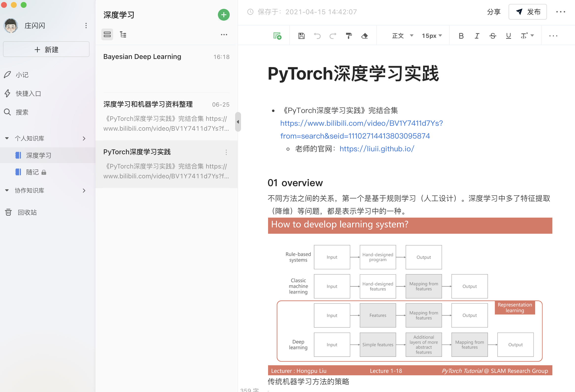575x392 pixels.
Task: Switch to tree outline view
Action: coord(123,35)
